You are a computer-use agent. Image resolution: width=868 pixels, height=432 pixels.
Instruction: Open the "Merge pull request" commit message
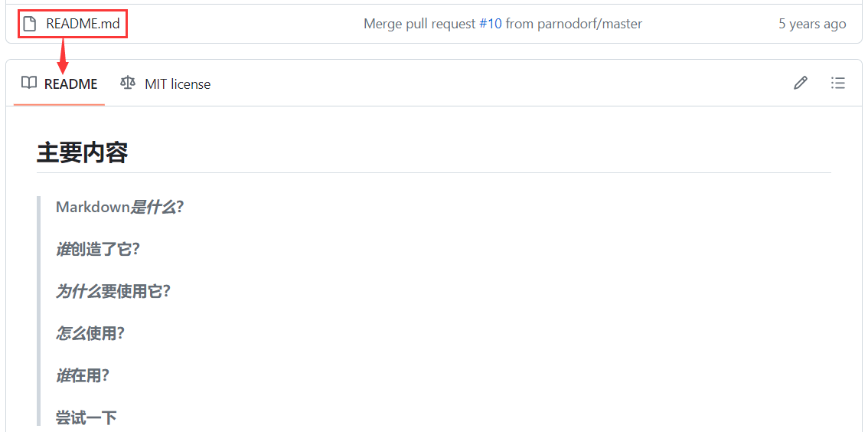click(419, 24)
